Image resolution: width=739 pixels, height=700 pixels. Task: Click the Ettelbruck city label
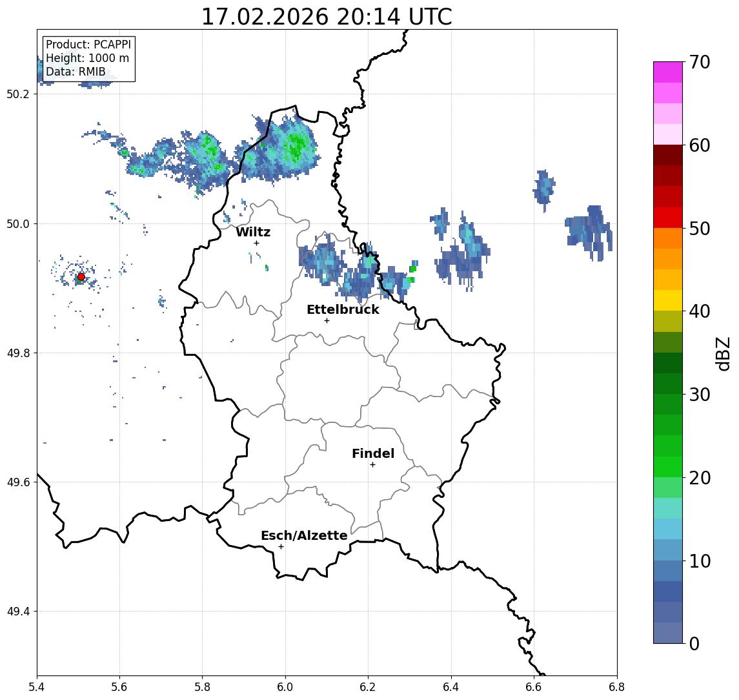click(343, 309)
